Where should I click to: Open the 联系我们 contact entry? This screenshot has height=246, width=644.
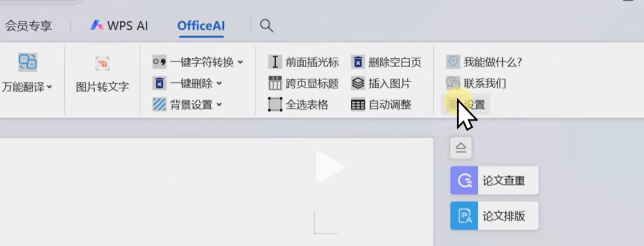click(485, 83)
